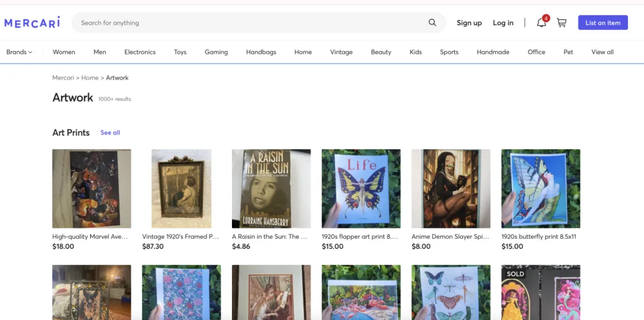This screenshot has height=320, width=644.
Task: Open the View all categories menu
Action: [x=602, y=52]
